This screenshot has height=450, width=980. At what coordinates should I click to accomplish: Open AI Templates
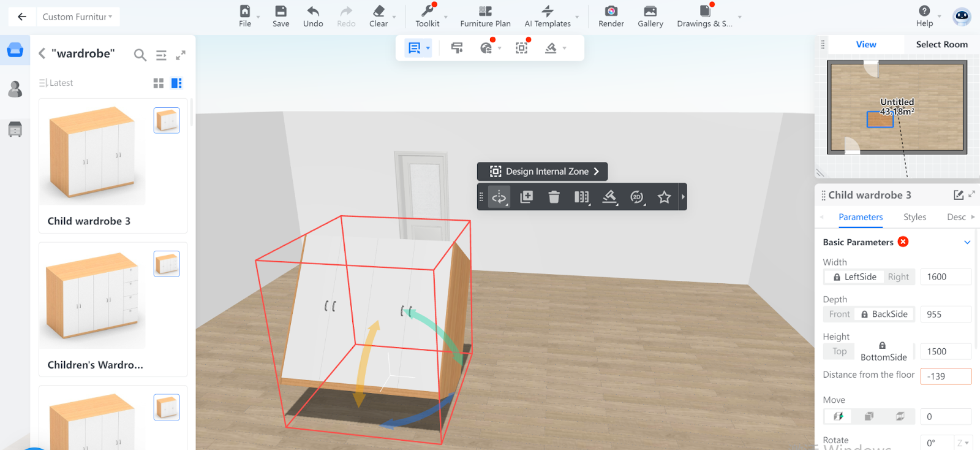tap(548, 17)
